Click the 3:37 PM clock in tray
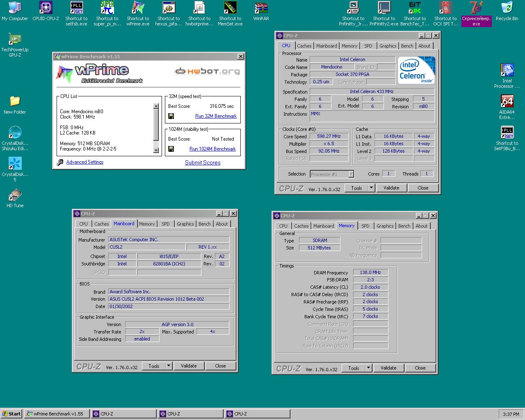Image resolution: width=525 pixels, height=420 pixels. (511, 414)
